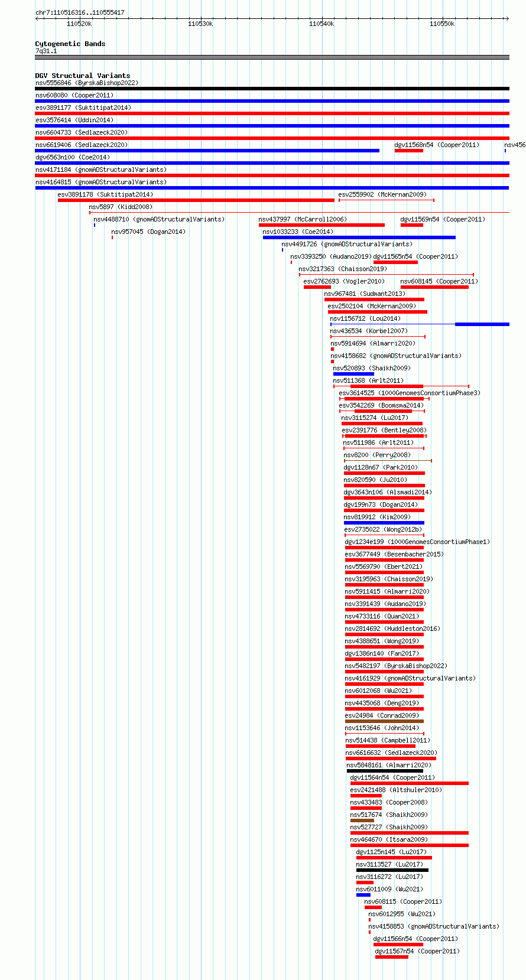Click nsv5848161 (Almarri2020) label
Viewport: 526px width, 980px height.
(389, 765)
